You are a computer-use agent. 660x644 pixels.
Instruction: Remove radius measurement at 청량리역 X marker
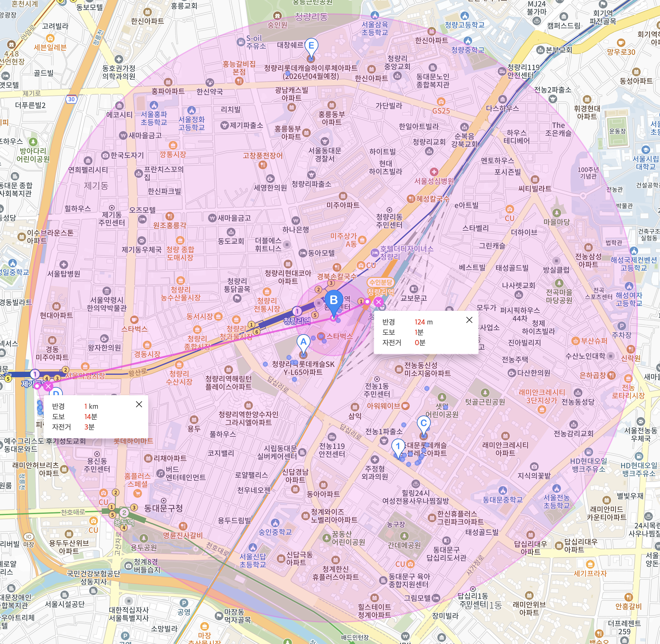pos(379,302)
